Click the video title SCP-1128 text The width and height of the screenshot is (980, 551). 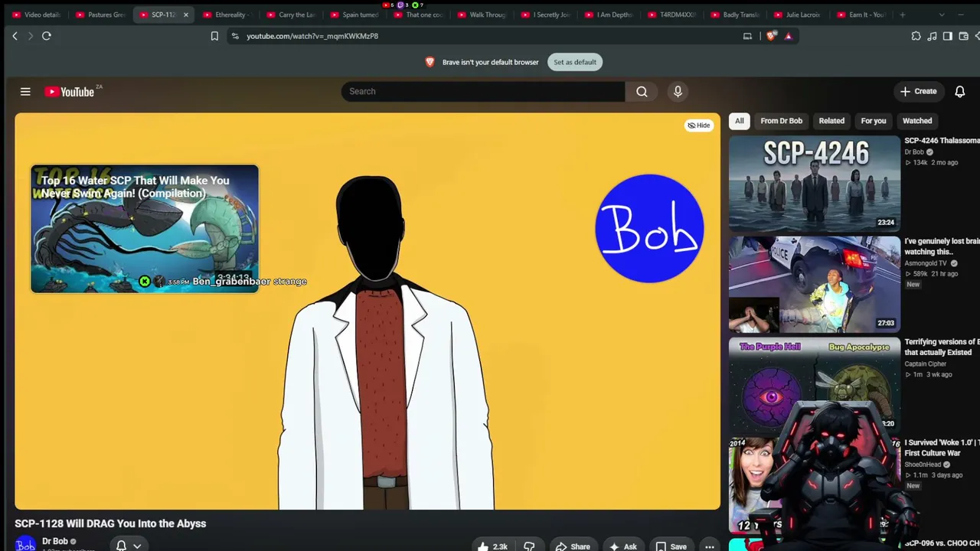click(110, 523)
